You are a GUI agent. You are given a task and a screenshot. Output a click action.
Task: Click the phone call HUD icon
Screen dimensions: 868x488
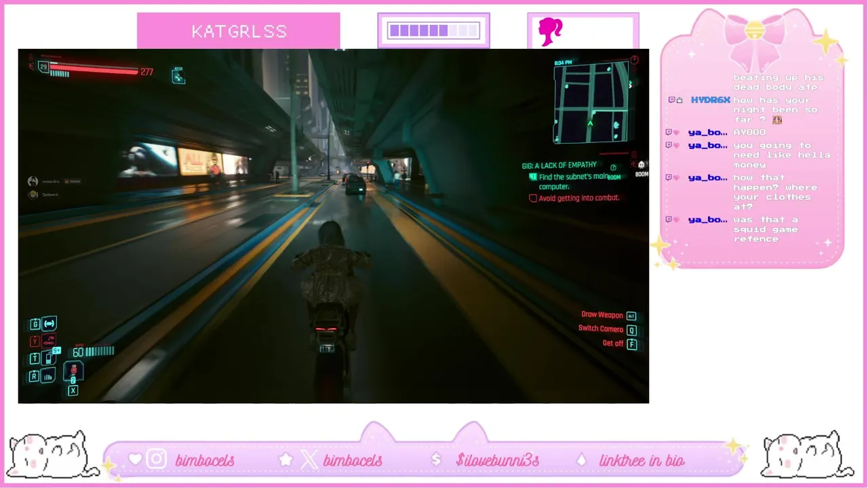178,77
